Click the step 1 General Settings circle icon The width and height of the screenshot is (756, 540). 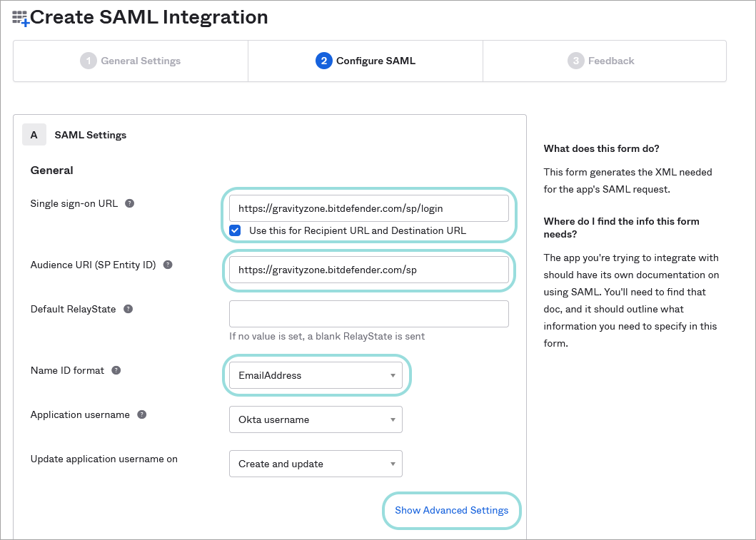89,61
